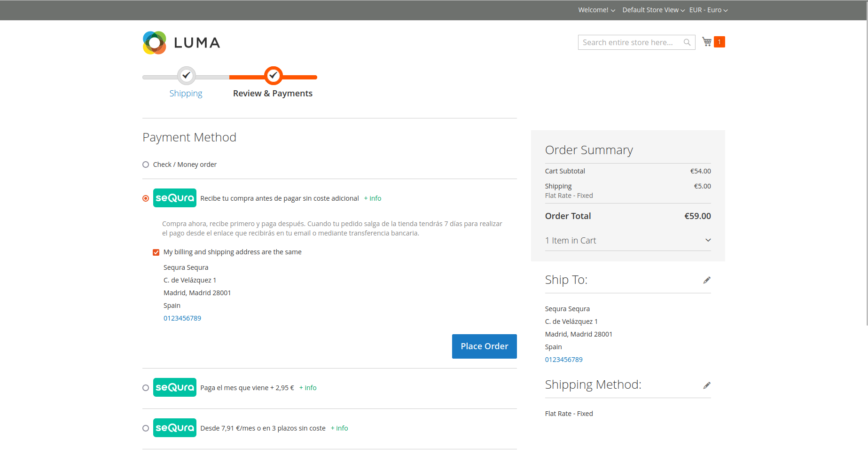Click the page vertical scrollbar
The image size is (868, 455).
[866, 163]
